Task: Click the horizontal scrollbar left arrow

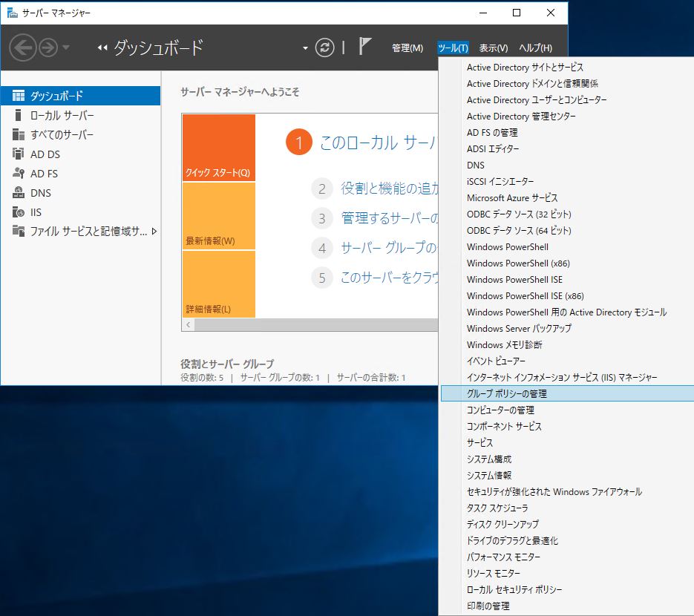Action: pyautogui.click(x=189, y=325)
